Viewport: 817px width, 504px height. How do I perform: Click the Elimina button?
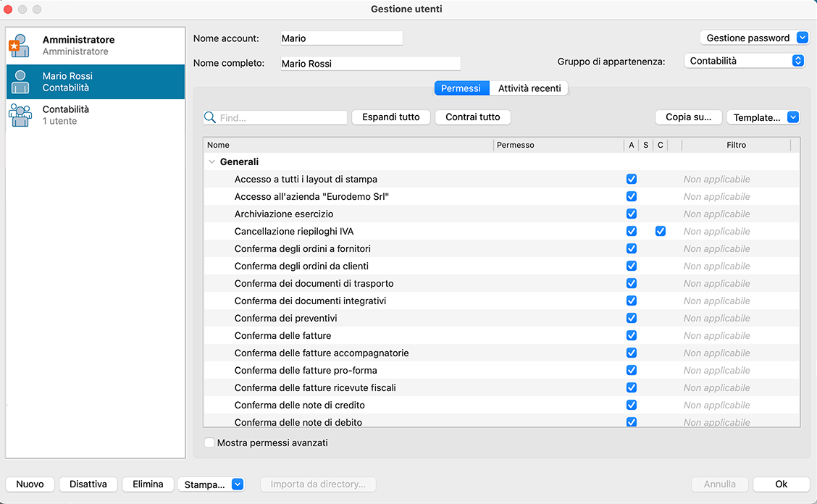point(148,484)
